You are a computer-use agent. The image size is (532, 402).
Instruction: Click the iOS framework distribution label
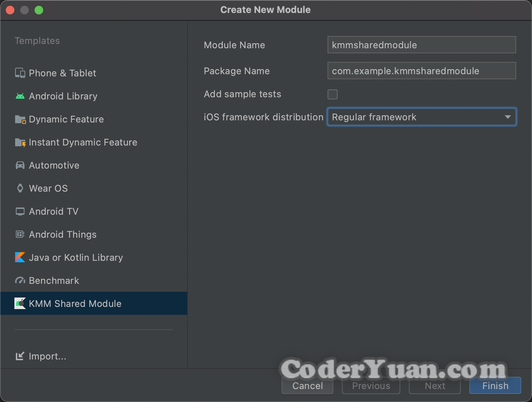coord(263,117)
